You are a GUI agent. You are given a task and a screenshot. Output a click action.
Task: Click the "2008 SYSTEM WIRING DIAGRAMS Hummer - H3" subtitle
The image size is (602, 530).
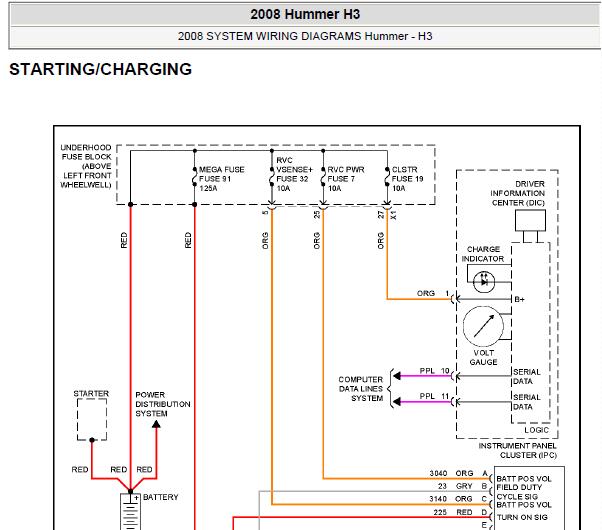(305, 36)
